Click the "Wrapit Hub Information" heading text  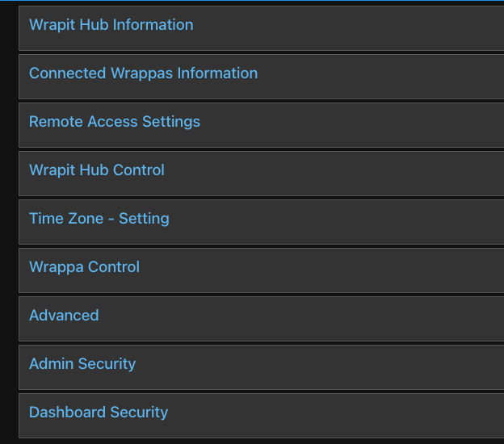[111, 25]
